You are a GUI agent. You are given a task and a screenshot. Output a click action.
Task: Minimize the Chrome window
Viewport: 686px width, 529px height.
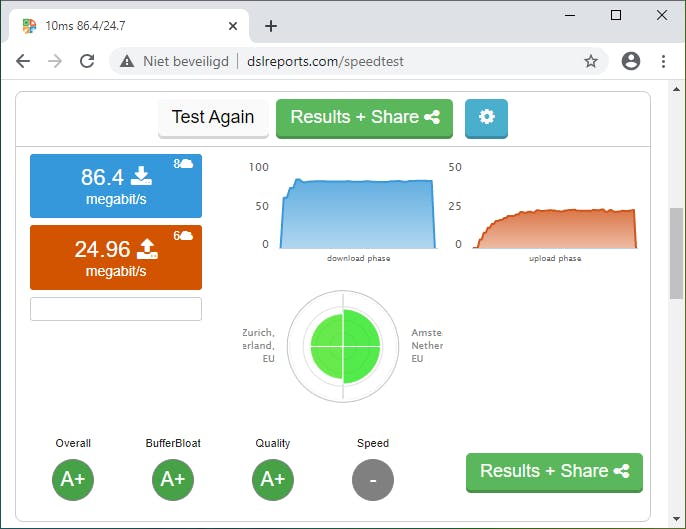570,15
